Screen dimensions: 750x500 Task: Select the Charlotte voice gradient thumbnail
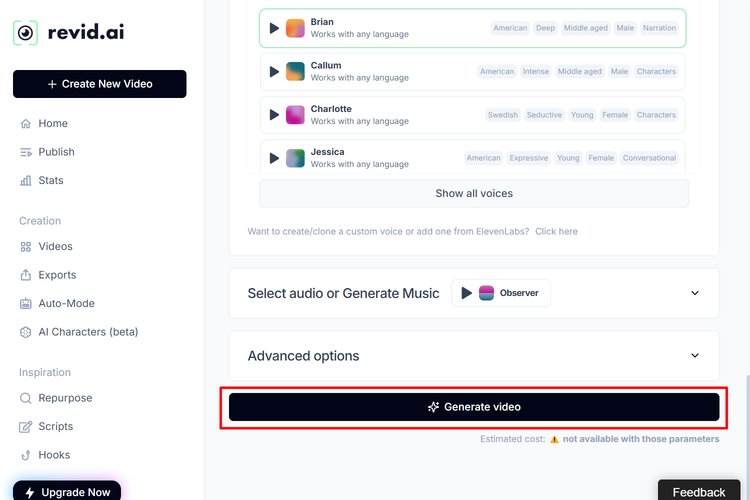tap(295, 115)
